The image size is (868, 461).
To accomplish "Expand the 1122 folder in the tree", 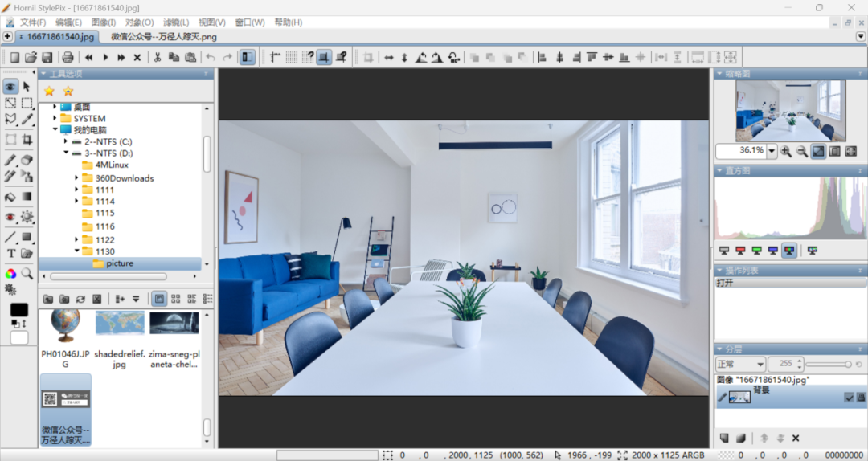I will (77, 239).
